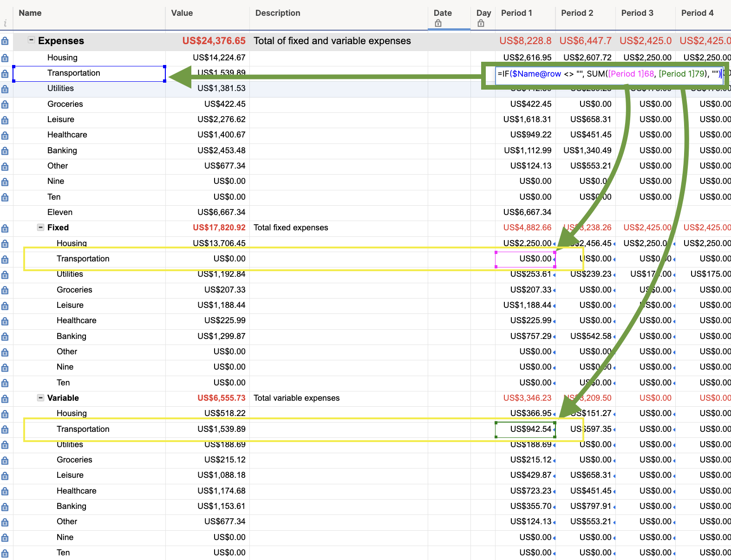The width and height of the screenshot is (731, 560).
Task: Click lock icon on US$225.99 Healthcare row
Action: 5,321
